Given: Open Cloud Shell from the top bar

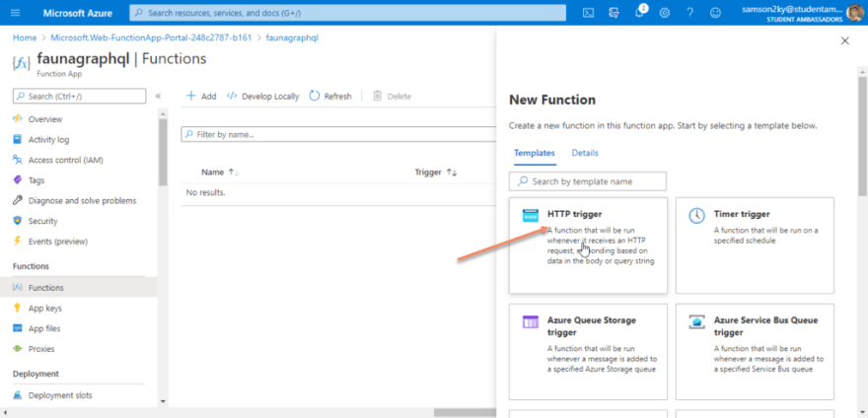Looking at the screenshot, I should coord(589,13).
